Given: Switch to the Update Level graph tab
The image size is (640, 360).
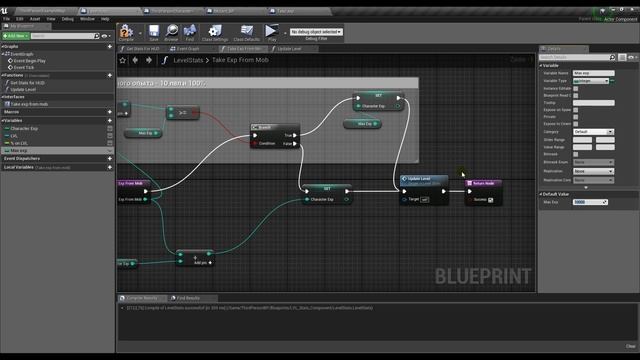Looking at the screenshot, I should (289, 49).
